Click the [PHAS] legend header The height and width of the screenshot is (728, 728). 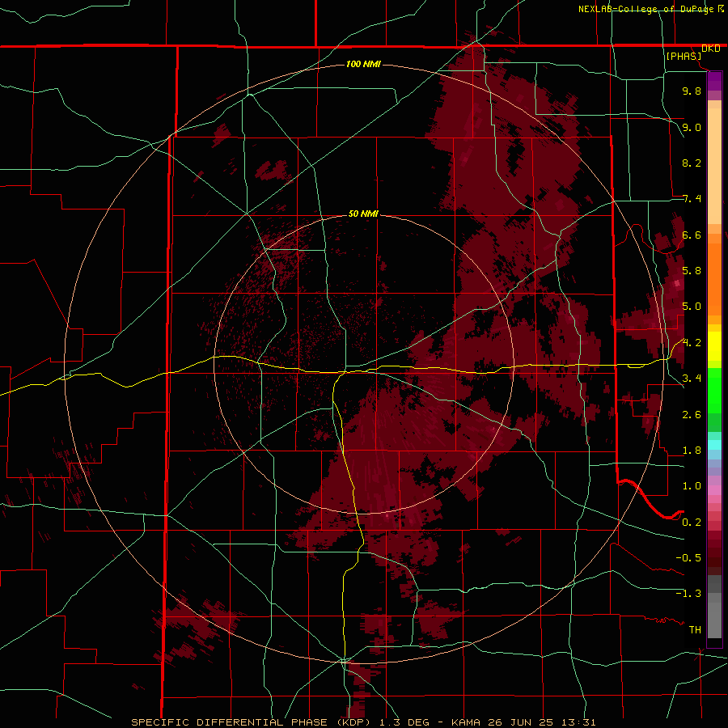[x=684, y=56]
